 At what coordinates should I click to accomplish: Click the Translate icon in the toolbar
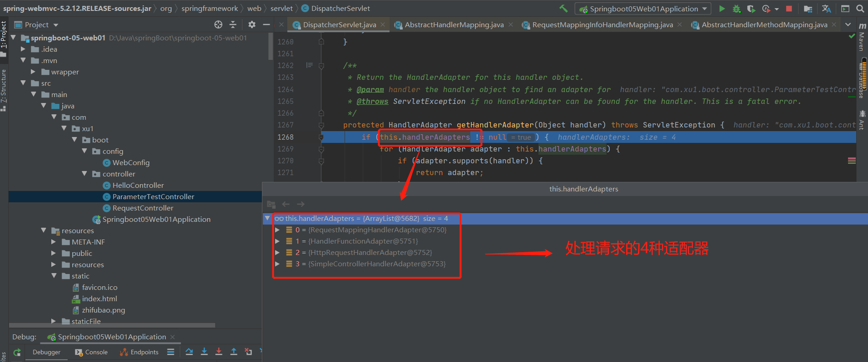tap(826, 8)
